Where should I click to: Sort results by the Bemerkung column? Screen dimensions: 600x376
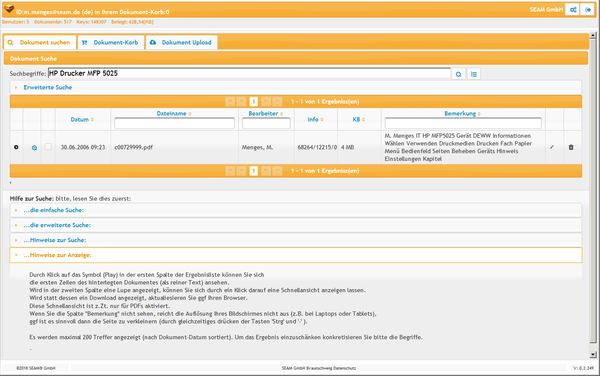[x=462, y=114]
